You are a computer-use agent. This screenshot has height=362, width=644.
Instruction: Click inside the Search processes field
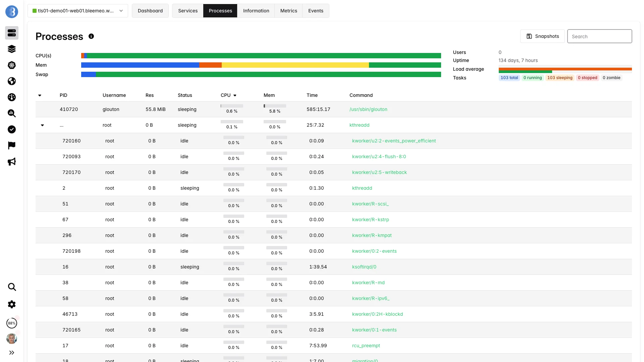[x=599, y=36]
